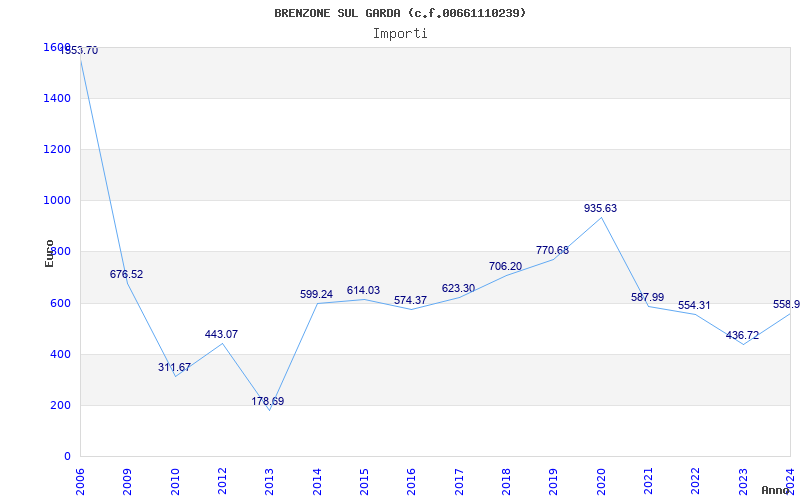Click the year 2017 axis label
Viewport: 800px width, 500px height.
tap(459, 482)
